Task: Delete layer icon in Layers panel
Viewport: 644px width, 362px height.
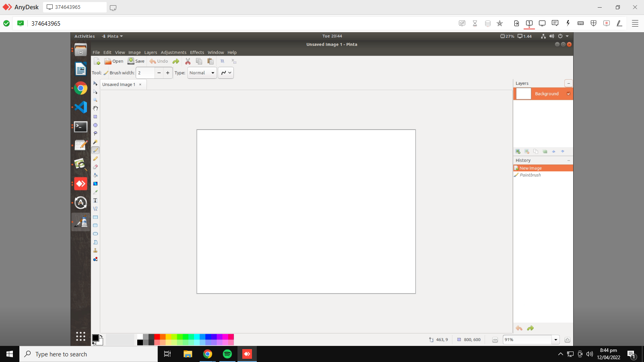Action: coord(527,151)
